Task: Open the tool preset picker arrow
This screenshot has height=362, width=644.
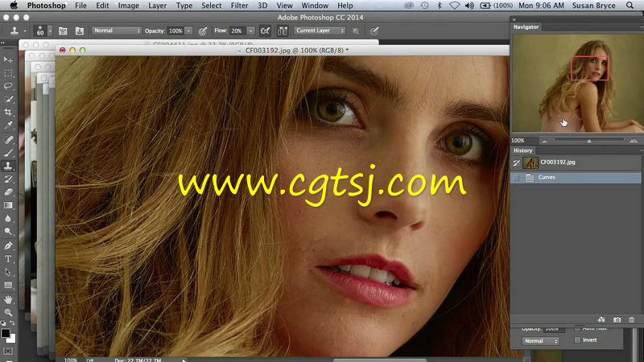Action: 25,31
